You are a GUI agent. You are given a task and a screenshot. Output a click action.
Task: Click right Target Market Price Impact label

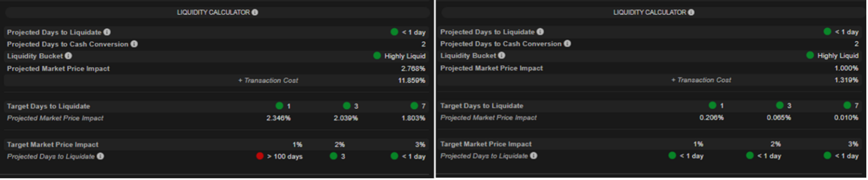[x=486, y=144]
